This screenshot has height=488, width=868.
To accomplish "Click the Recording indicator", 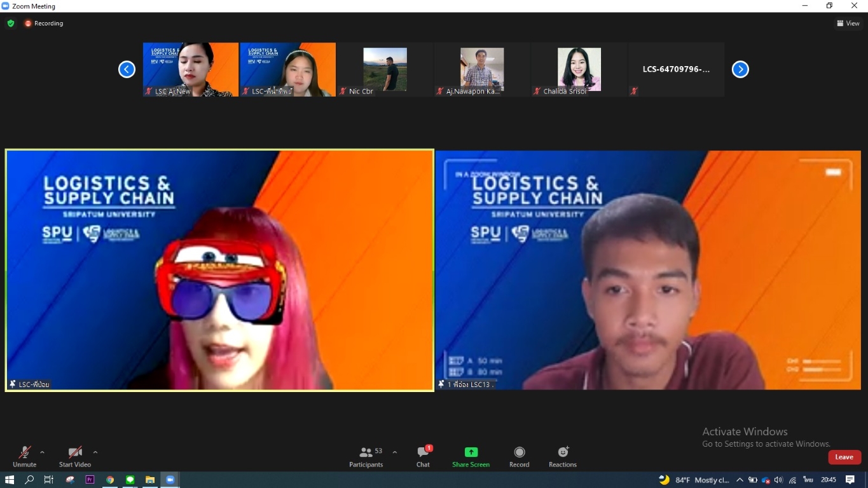I will [x=44, y=24].
